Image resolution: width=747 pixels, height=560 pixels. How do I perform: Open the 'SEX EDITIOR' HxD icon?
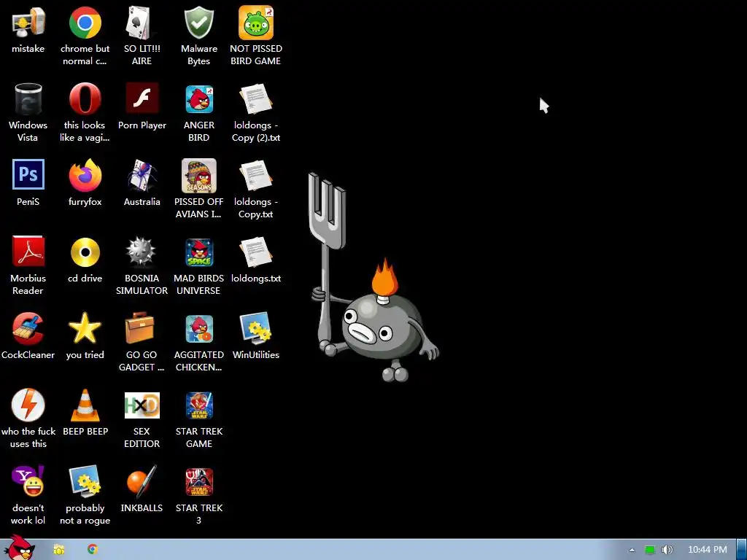click(x=142, y=405)
